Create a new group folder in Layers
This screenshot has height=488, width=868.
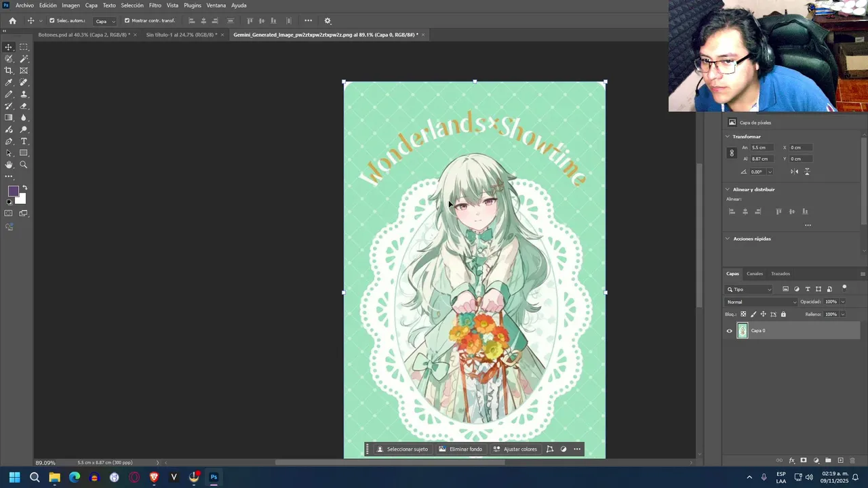tap(828, 461)
